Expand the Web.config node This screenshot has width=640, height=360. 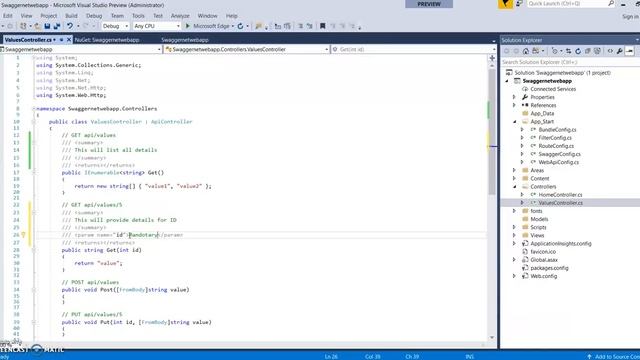tap(514, 276)
